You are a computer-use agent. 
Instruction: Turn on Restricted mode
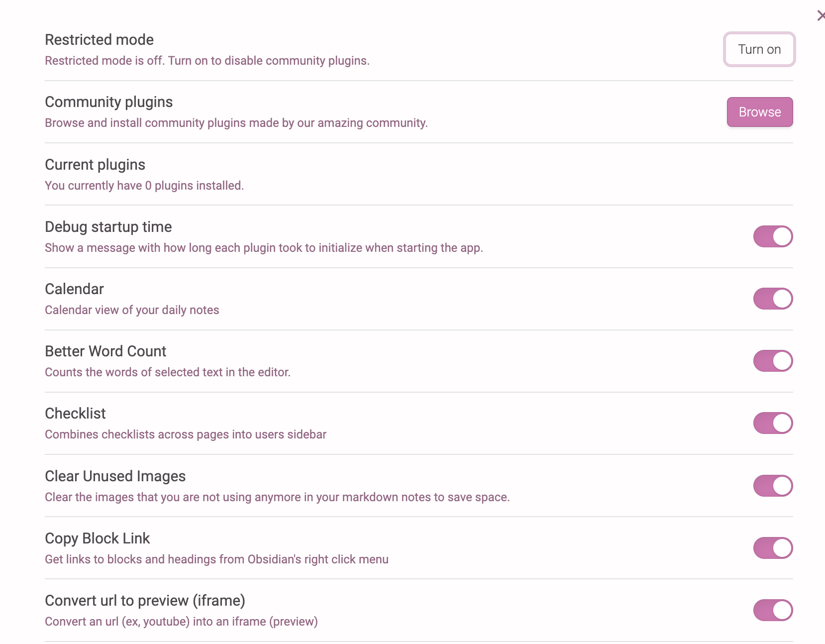[759, 49]
